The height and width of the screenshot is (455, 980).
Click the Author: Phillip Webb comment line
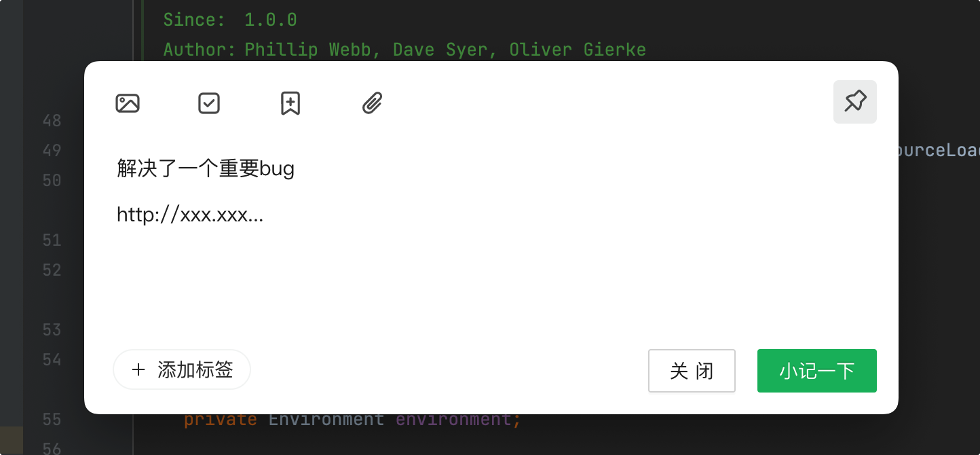click(404, 50)
